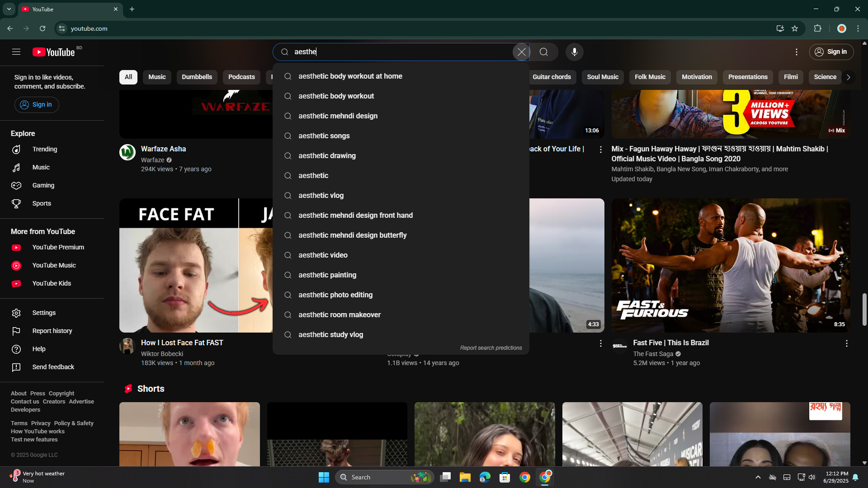Open the Fast Five This Is Brazil thumbnail

click(x=731, y=265)
